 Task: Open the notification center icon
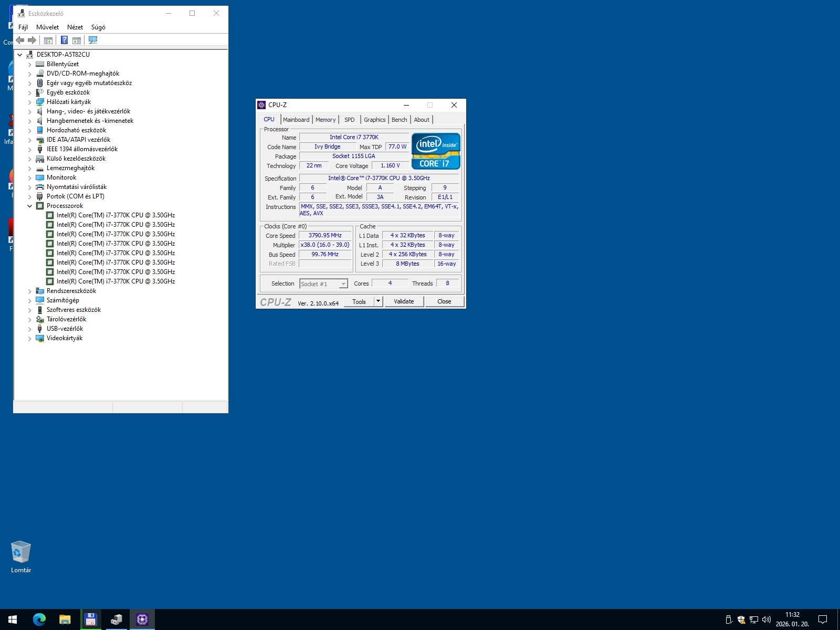pyautogui.click(x=823, y=619)
